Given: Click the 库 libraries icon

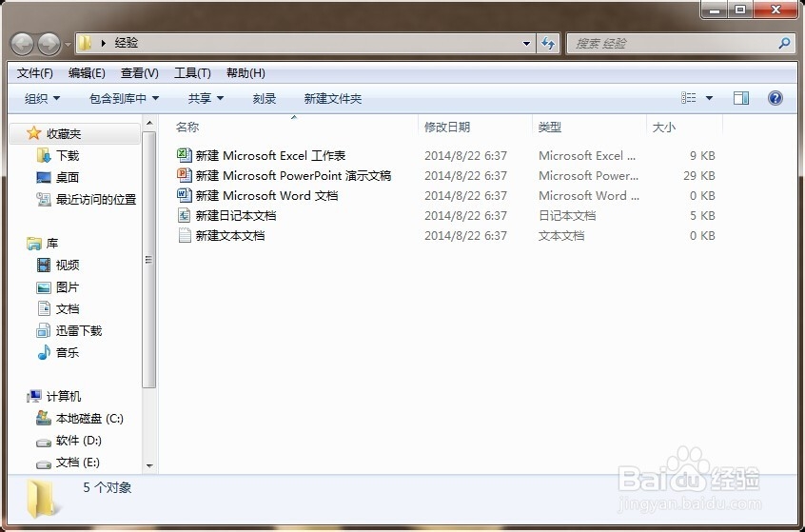Looking at the screenshot, I should click(x=34, y=244).
